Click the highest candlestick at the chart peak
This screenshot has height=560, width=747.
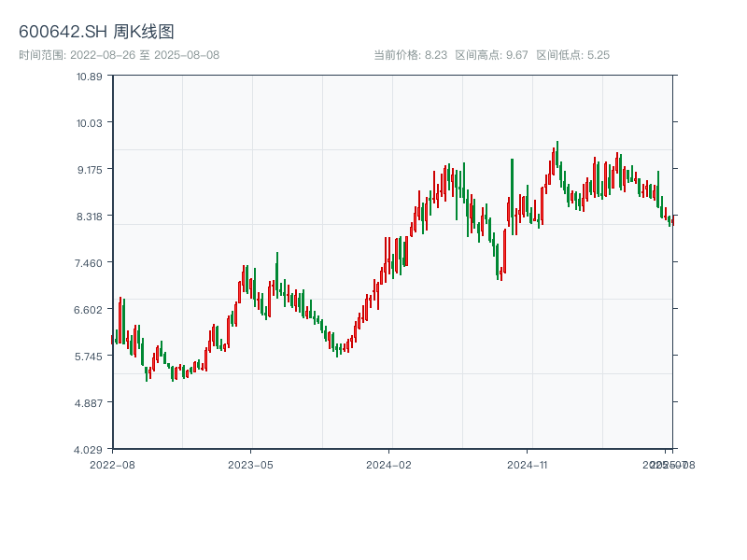pos(557,154)
